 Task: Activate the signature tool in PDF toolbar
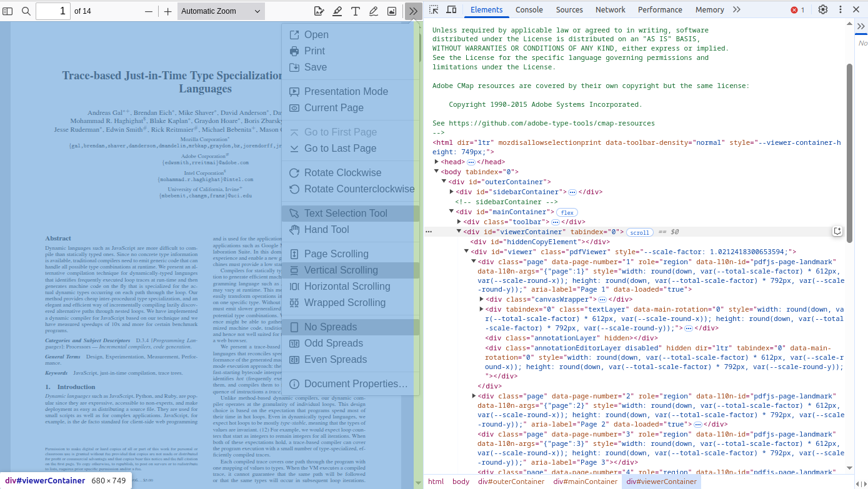click(319, 11)
